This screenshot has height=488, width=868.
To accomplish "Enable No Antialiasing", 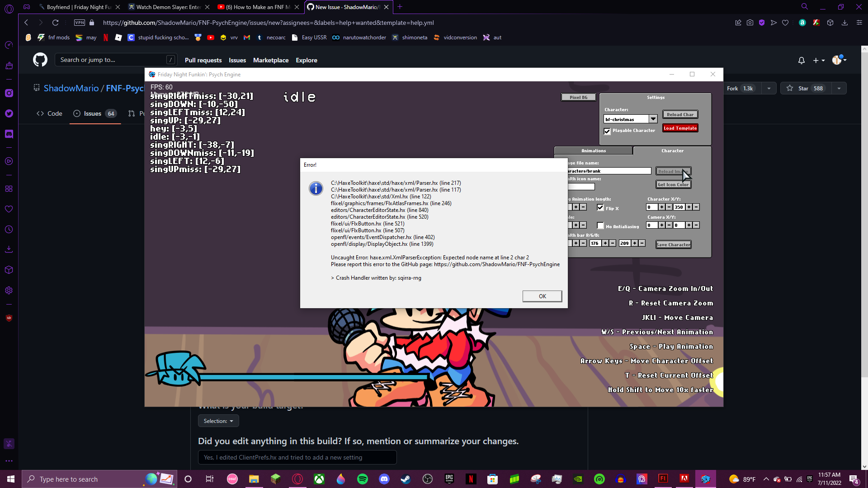I will pos(600,225).
